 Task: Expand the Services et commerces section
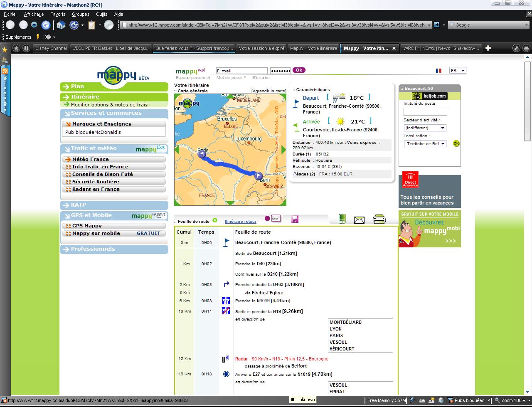[x=114, y=113]
